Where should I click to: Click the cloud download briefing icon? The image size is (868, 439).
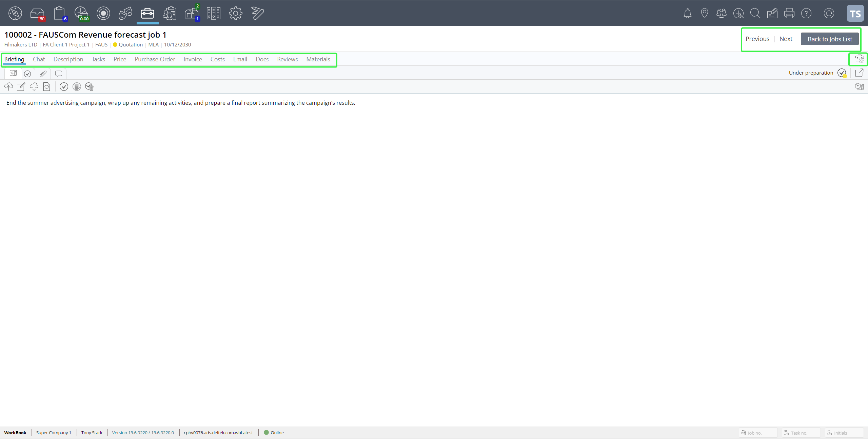pyautogui.click(x=34, y=87)
